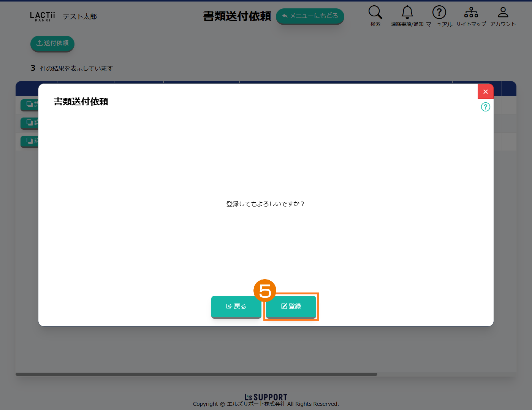The height and width of the screenshot is (410, 532).
Task: Click the LACTii KANRI logo
Action: (43, 16)
